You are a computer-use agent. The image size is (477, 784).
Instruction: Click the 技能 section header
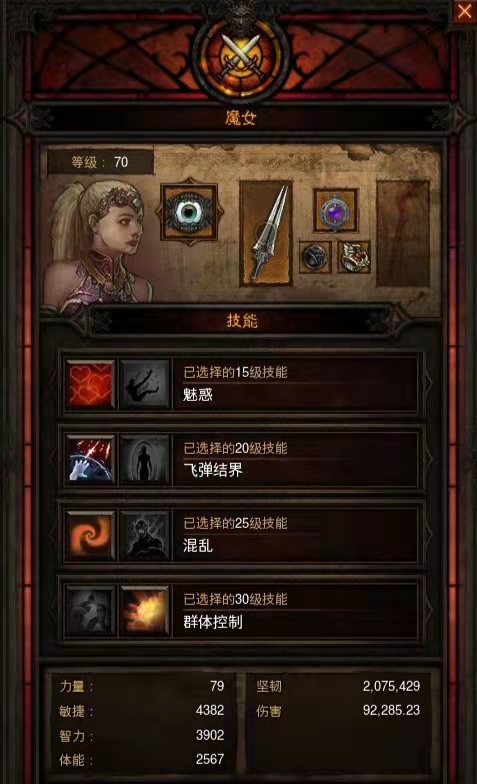point(242,320)
